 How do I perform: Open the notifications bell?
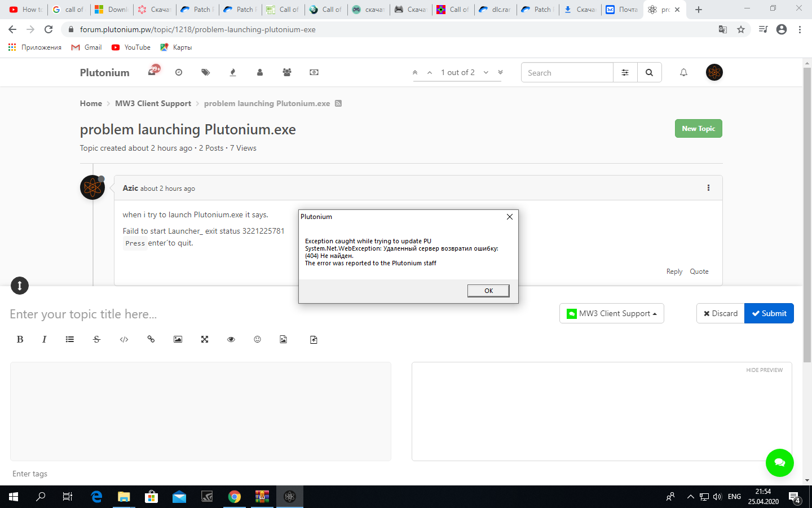(x=683, y=72)
